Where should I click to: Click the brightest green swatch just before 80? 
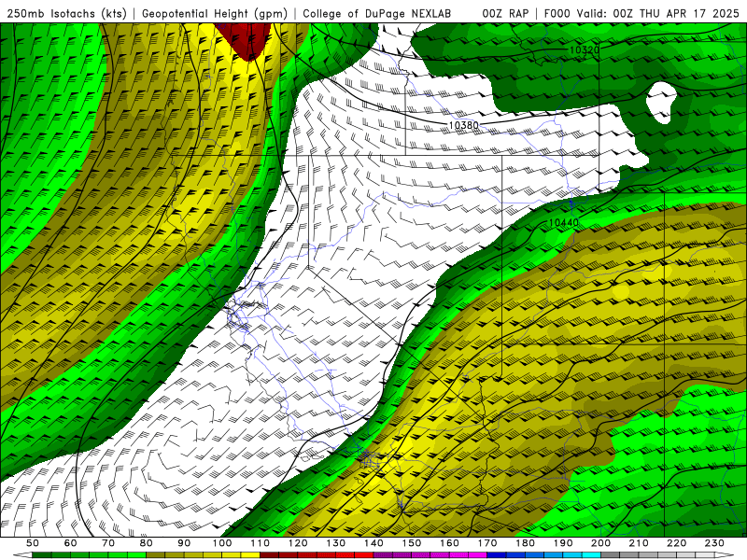(x=136, y=555)
